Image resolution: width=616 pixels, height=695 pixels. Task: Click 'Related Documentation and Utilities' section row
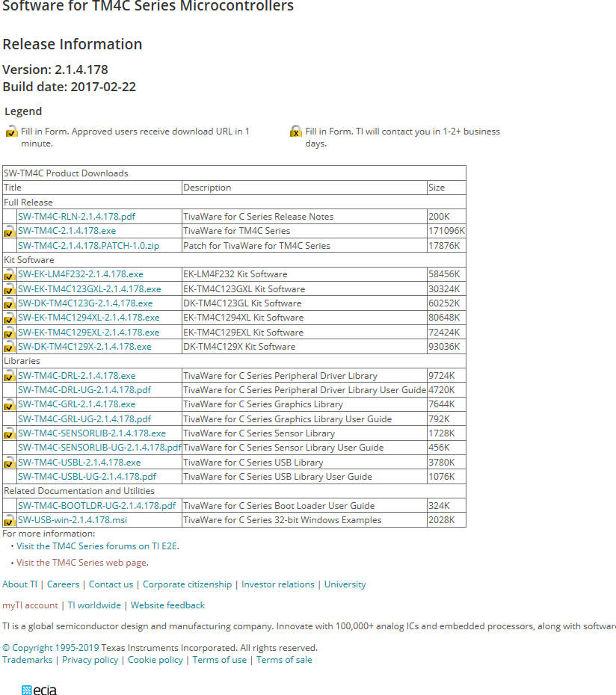click(234, 491)
